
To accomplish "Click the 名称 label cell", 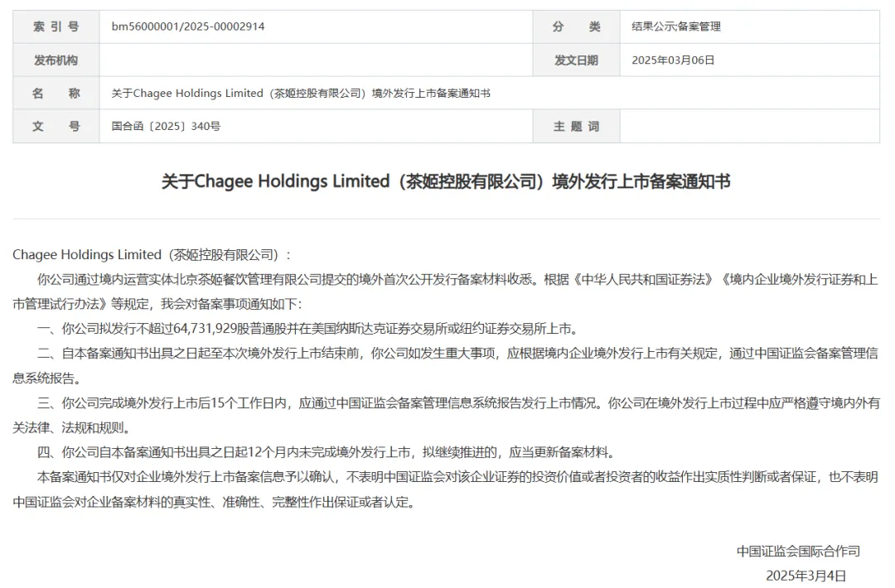I will pyautogui.click(x=56, y=93).
